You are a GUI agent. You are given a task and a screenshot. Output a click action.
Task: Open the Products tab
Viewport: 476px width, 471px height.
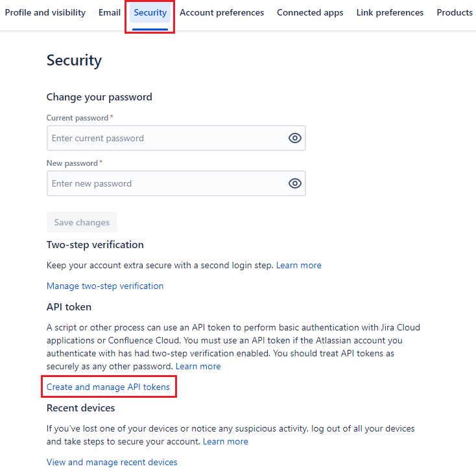point(455,13)
